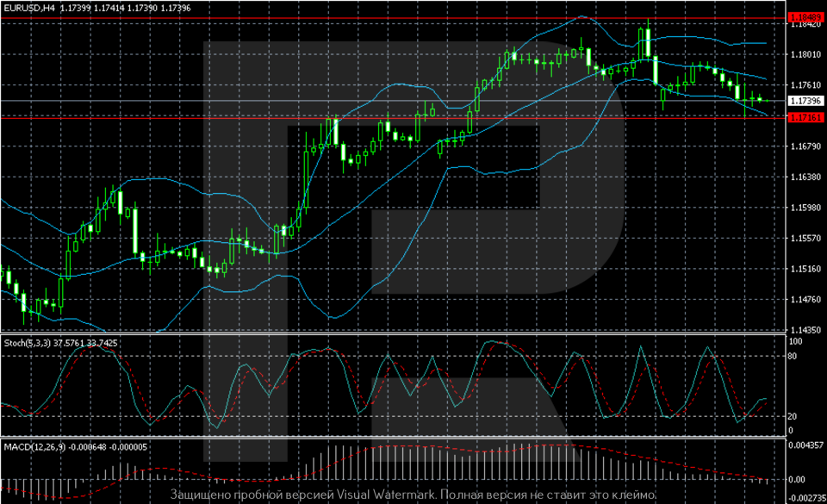Click the Stochastic 100 level label
827x504 pixels.
pos(797,341)
